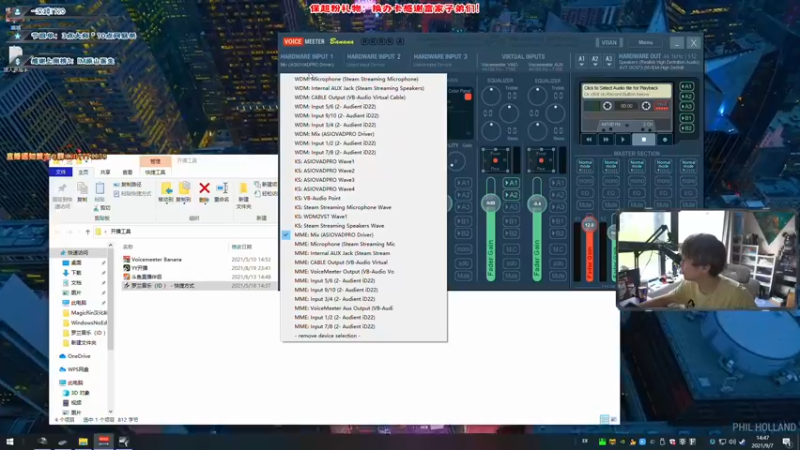
Task: Switch to the Share tab in Explorer
Action: (105, 172)
